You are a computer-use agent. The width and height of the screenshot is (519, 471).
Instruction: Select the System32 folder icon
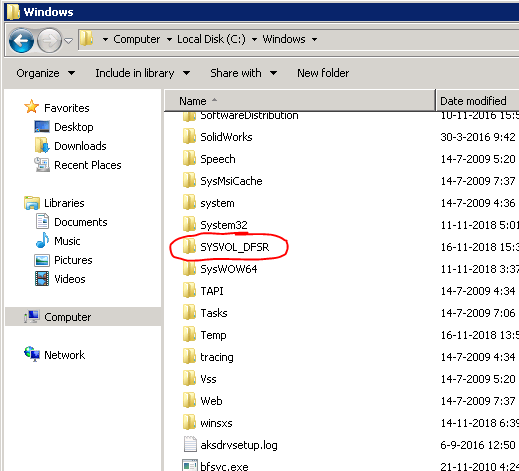[x=189, y=225]
